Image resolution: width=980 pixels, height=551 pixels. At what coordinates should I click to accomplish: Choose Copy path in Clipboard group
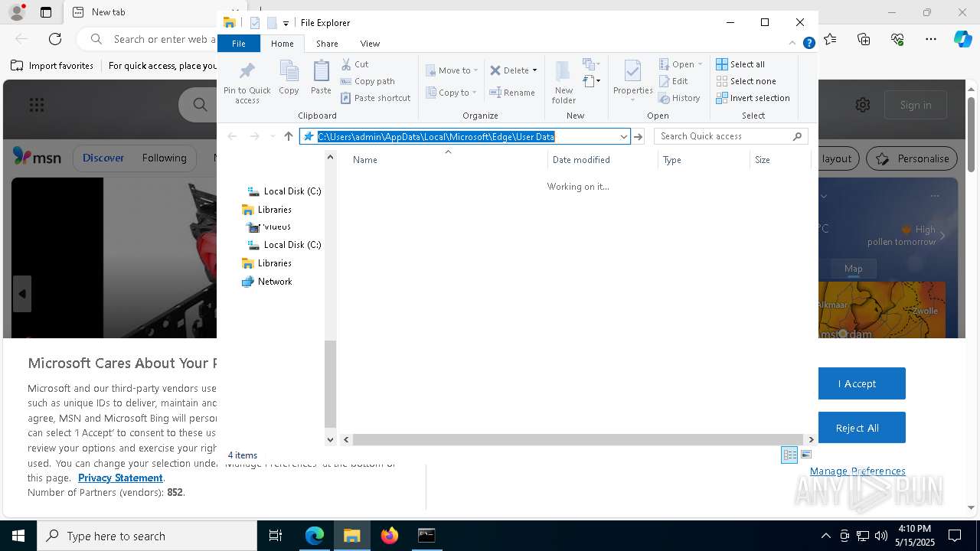367,81
